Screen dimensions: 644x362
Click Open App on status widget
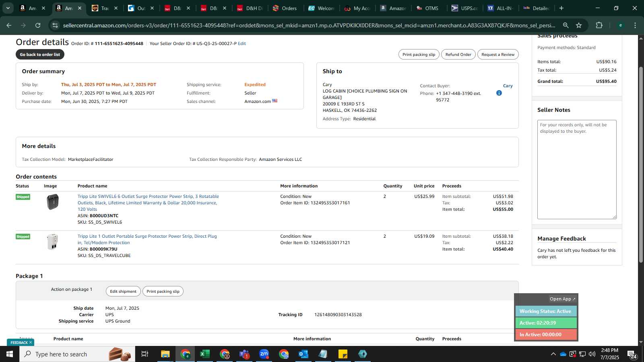[x=563, y=299]
